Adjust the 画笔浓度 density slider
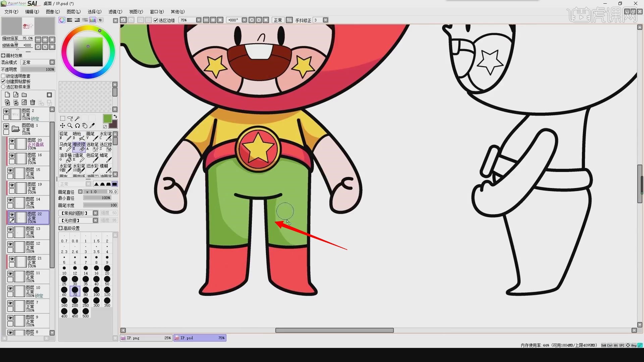Image resolution: width=644 pixels, height=362 pixels. (x=100, y=205)
